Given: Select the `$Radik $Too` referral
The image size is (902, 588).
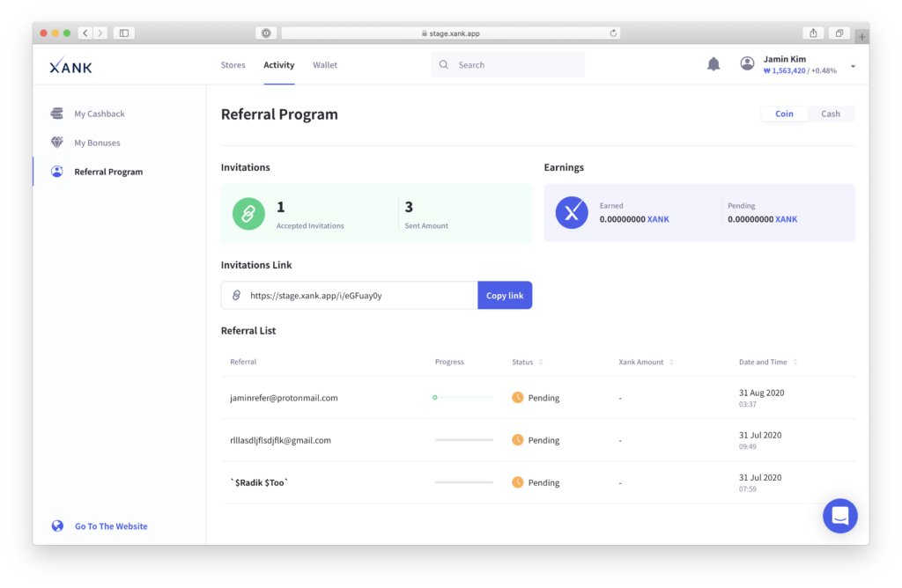Looking at the screenshot, I should coord(259,483).
